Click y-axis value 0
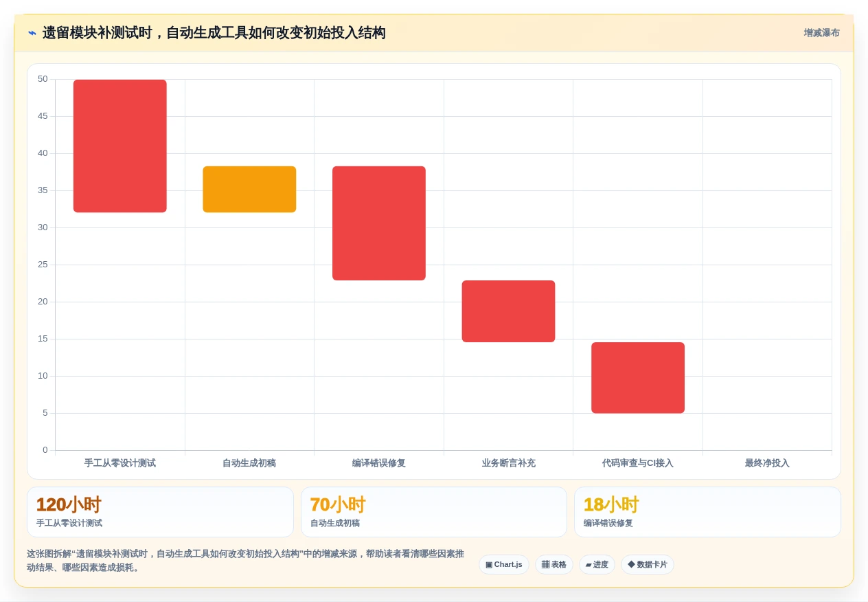This screenshot has width=868, height=602. pos(45,450)
